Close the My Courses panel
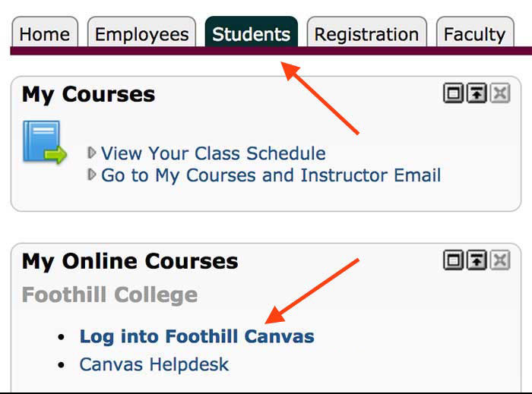532x394 pixels. (x=499, y=94)
